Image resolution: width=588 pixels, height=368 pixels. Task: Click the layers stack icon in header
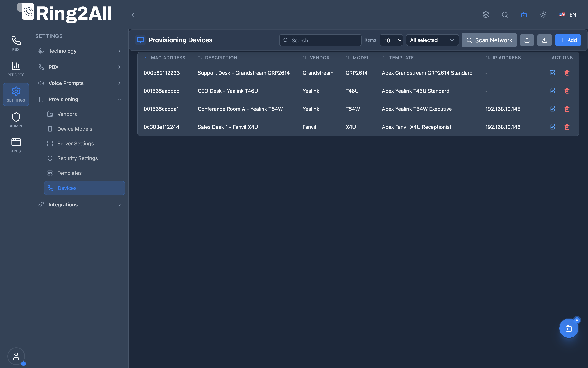(x=486, y=15)
